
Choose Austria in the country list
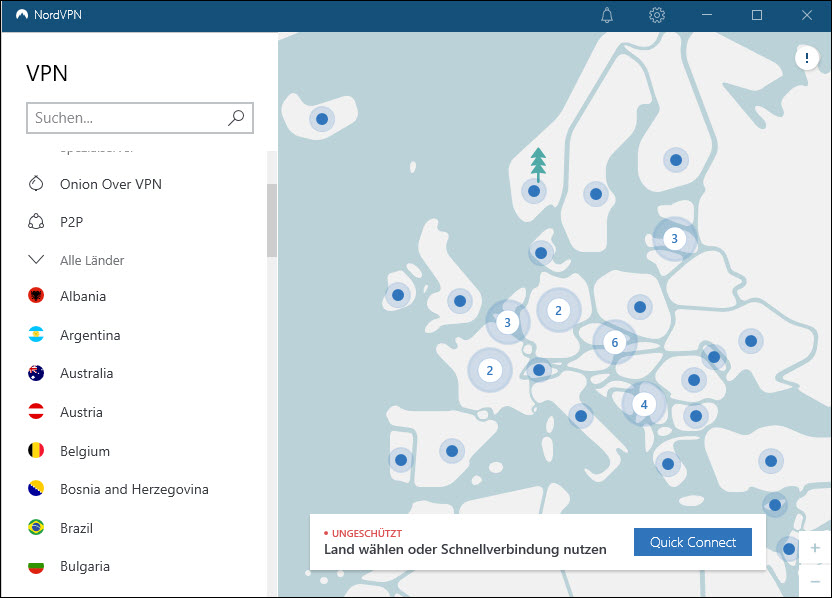[x=81, y=412]
